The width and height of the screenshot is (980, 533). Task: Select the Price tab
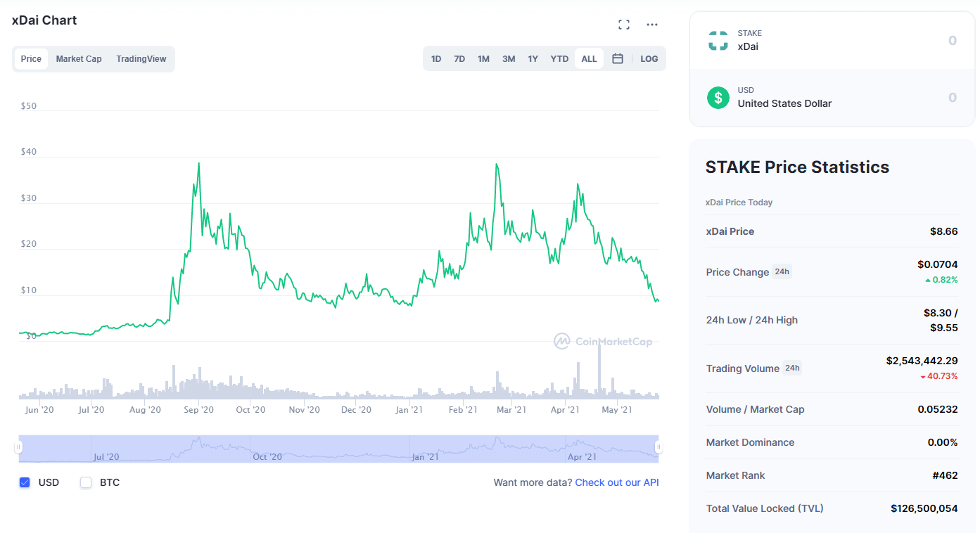[31, 59]
